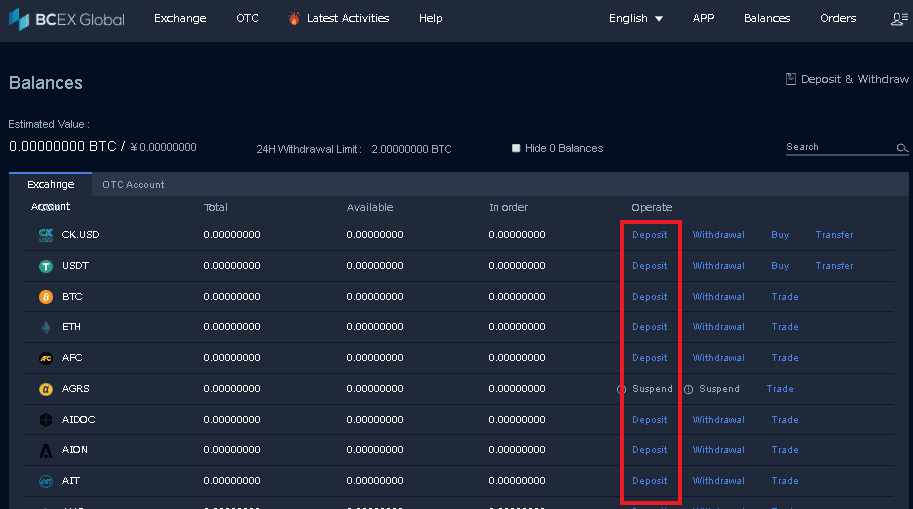Viewport: 913px width, 509px height.
Task: Open the APP page
Action: pos(703,19)
